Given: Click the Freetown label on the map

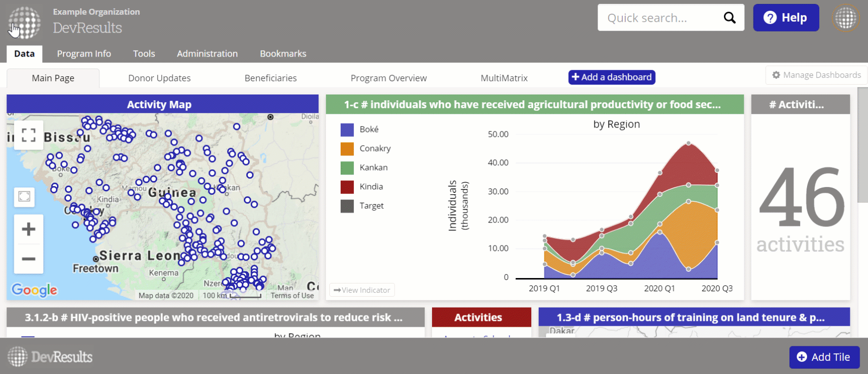Looking at the screenshot, I should pos(95,269).
